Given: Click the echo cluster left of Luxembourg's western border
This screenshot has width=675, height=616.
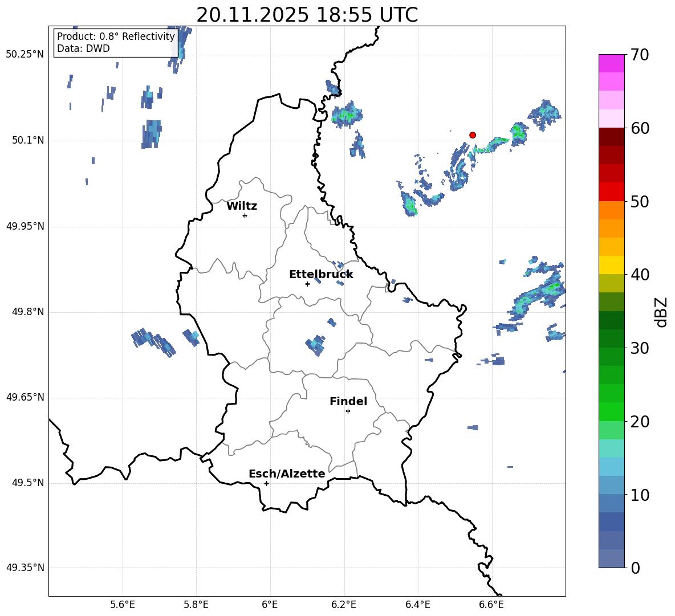Looking at the screenshot, I should (x=153, y=341).
